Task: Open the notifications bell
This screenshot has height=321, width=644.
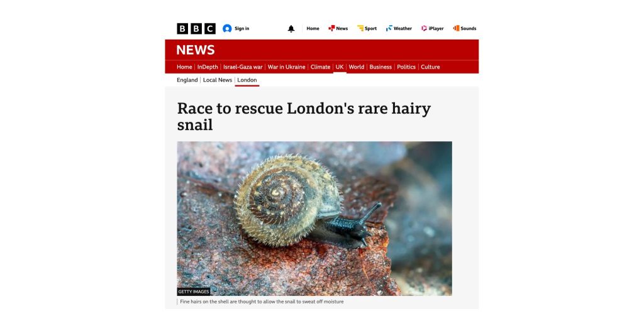Action: [291, 28]
